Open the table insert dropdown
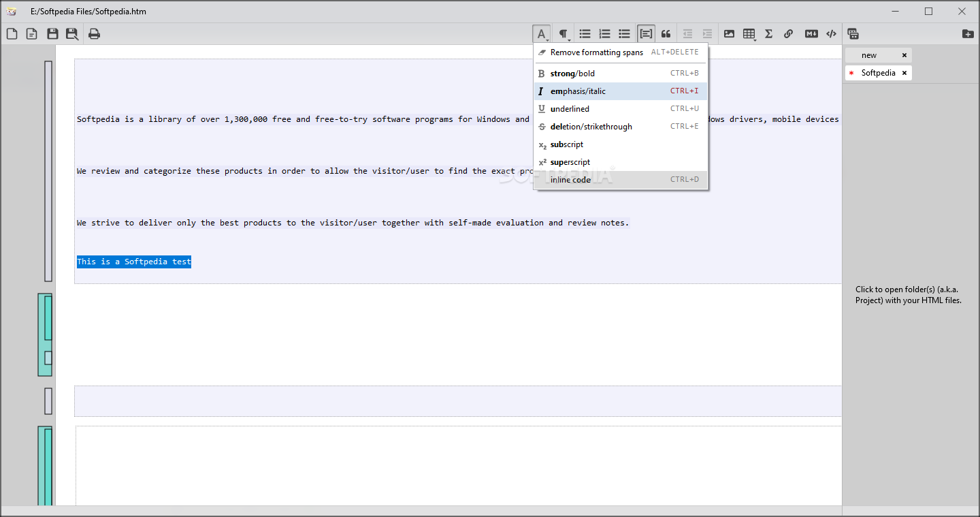Screen dimensions: 980x517 click(x=749, y=33)
